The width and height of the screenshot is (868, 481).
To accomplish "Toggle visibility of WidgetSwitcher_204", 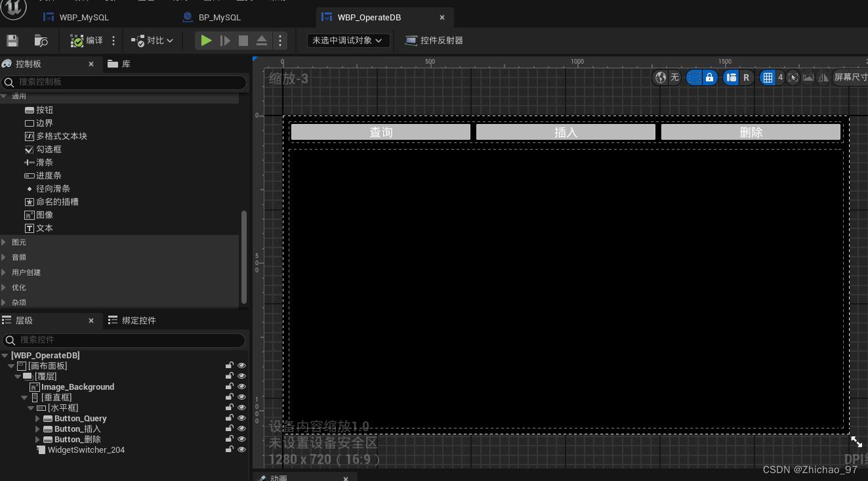I will coord(241,449).
